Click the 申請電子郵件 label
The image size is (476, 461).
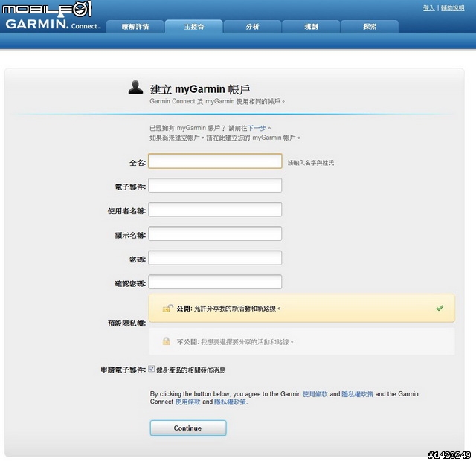[123, 370]
